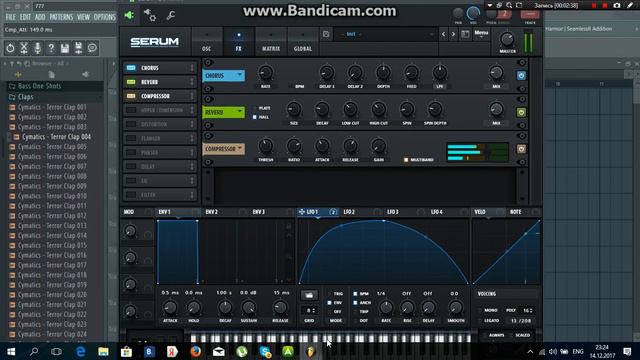Image resolution: width=640 pixels, height=360 pixels.
Task: Toggle the LFO Anch checkbox
Action: 355,302
